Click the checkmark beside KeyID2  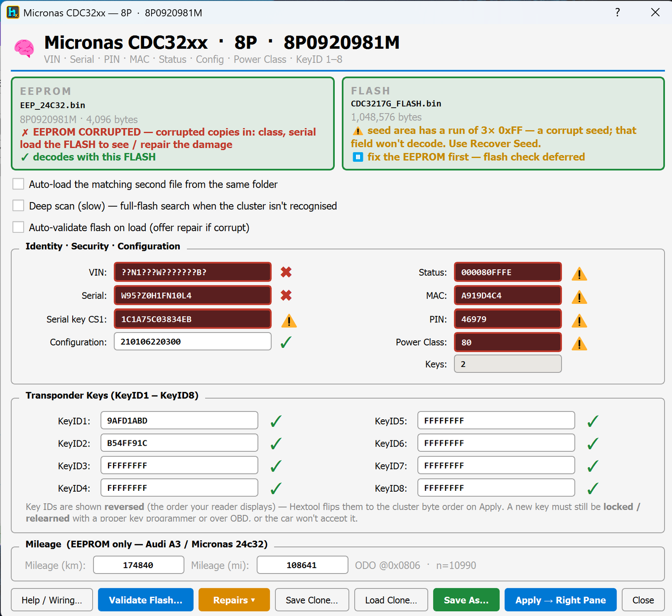tap(276, 443)
